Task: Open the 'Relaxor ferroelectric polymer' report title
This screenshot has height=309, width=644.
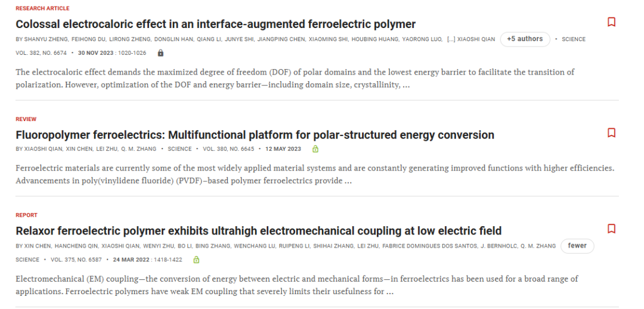Action: [258, 231]
